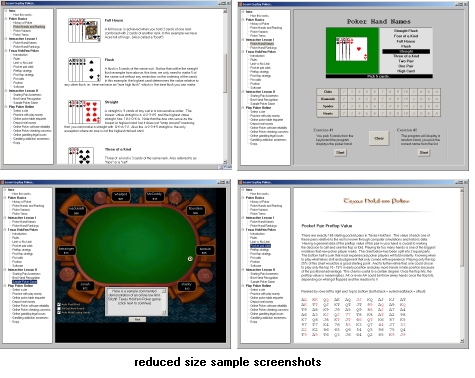Select High Card in the hand names list
This screenshot has height=378, width=475.
click(x=406, y=71)
